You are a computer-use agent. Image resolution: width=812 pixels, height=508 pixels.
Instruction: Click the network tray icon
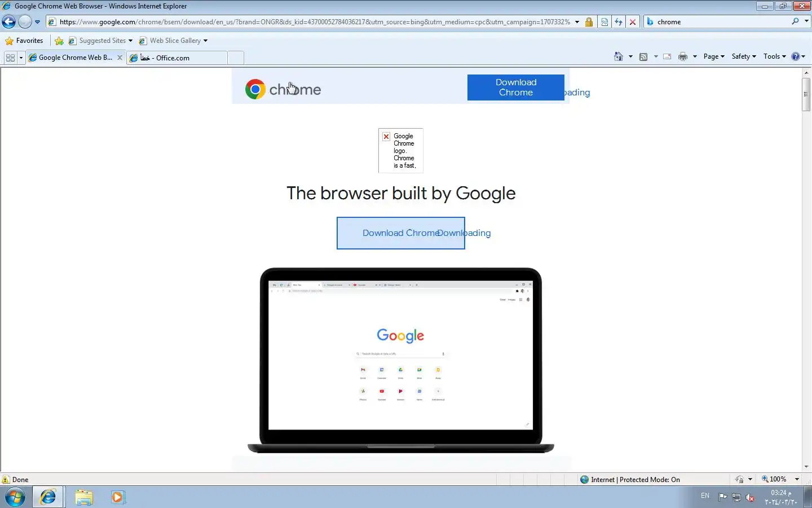[736, 497]
